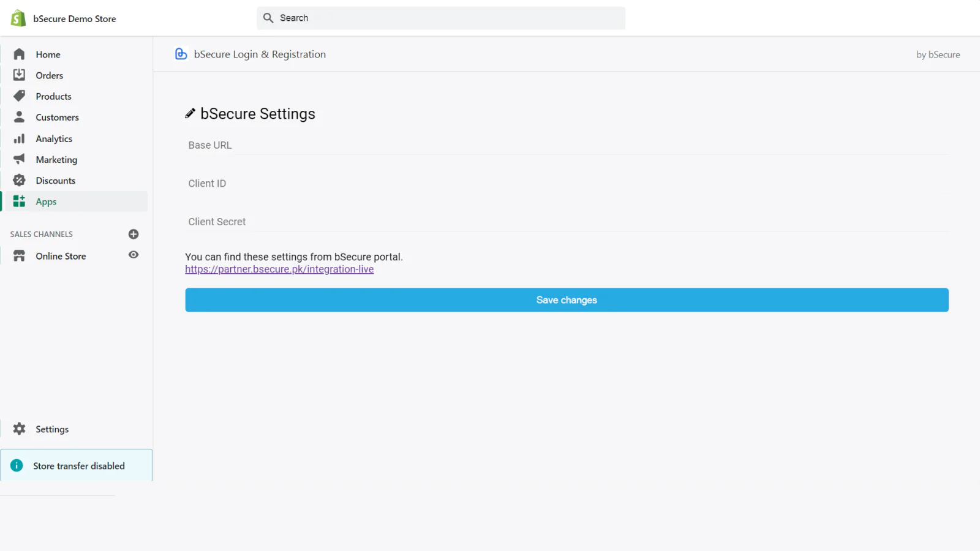Click the Save changes button

pos(567,300)
